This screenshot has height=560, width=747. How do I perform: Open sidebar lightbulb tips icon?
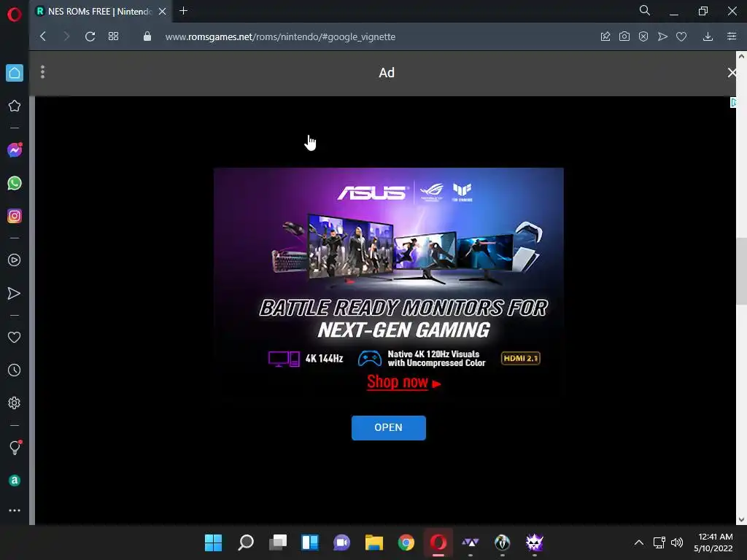tap(15, 447)
